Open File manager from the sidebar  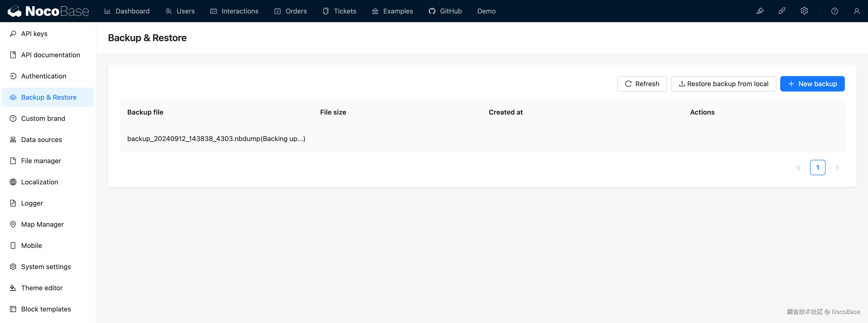point(41,161)
